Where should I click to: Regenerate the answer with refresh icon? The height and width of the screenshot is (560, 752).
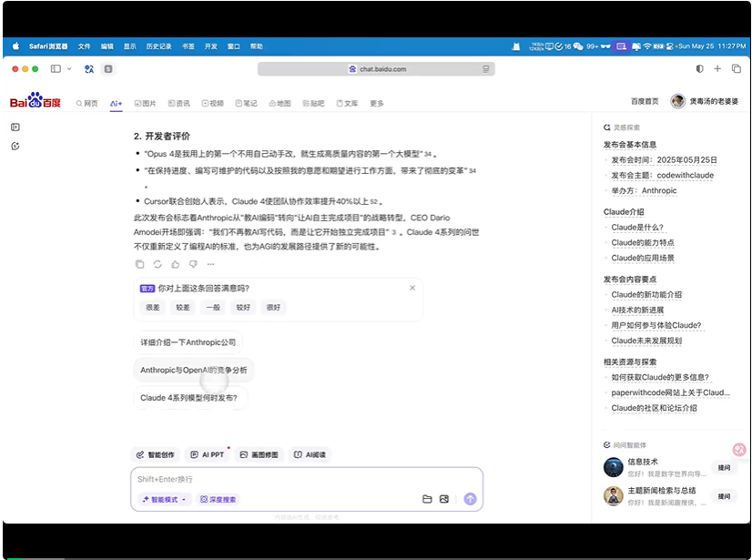[x=158, y=264]
